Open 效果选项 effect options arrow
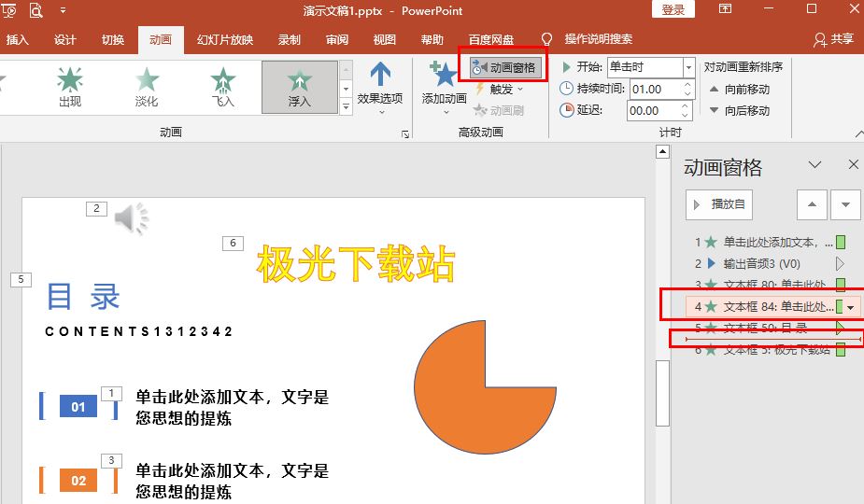Screen dimensions: 864x504 pyautogui.click(x=380, y=84)
